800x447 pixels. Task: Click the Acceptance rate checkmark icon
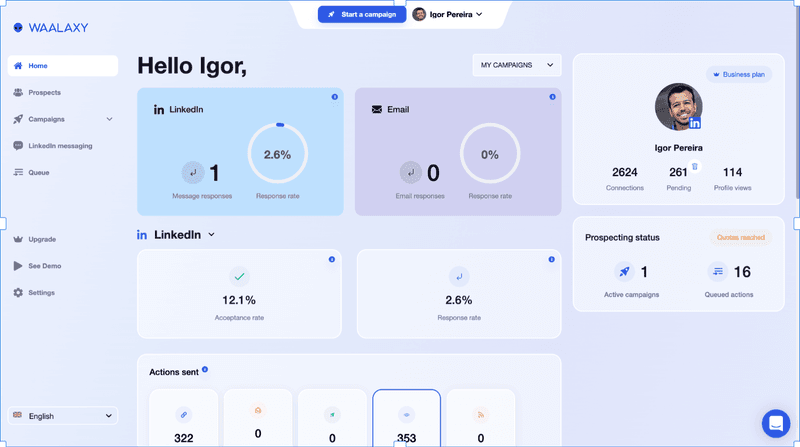[x=239, y=277]
